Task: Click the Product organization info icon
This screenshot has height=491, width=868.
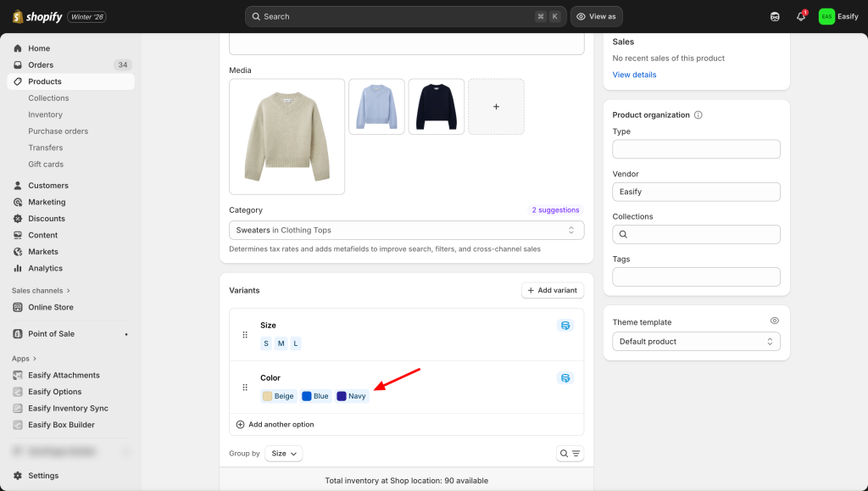Action: tap(698, 115)
